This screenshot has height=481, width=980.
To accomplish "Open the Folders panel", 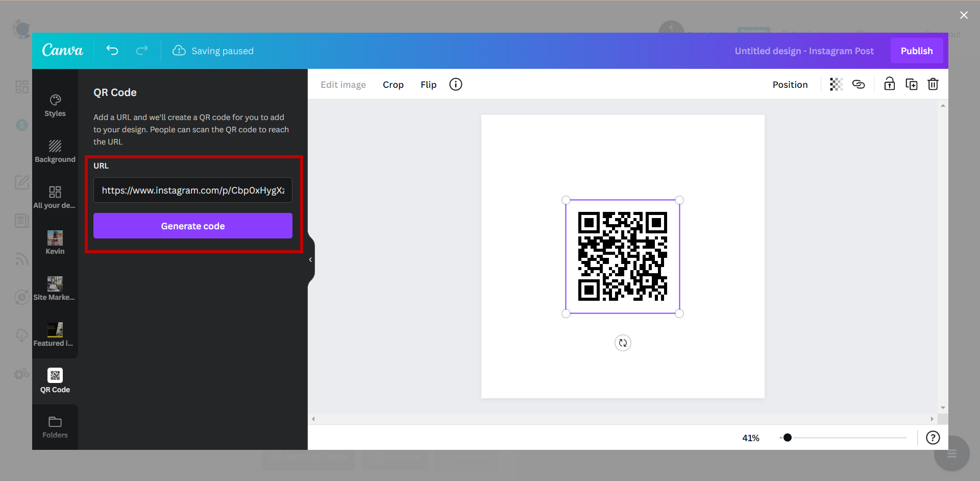I will [x=55, y=426].
